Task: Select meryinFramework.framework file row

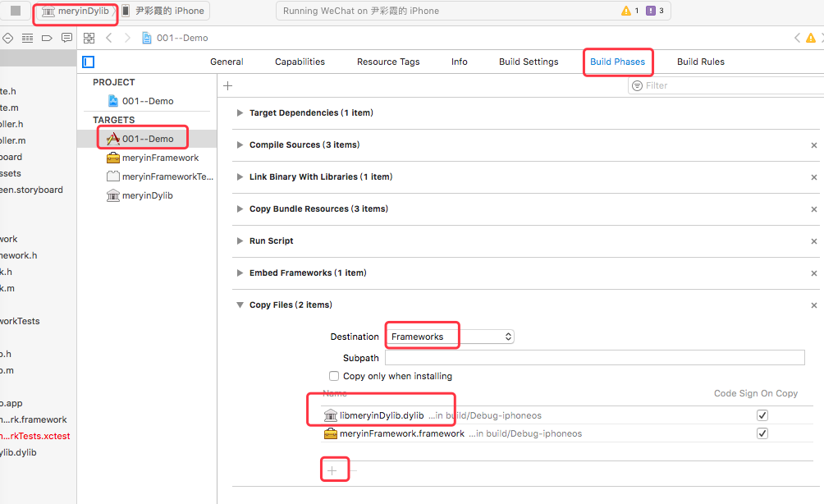Action: click(567, 433)
